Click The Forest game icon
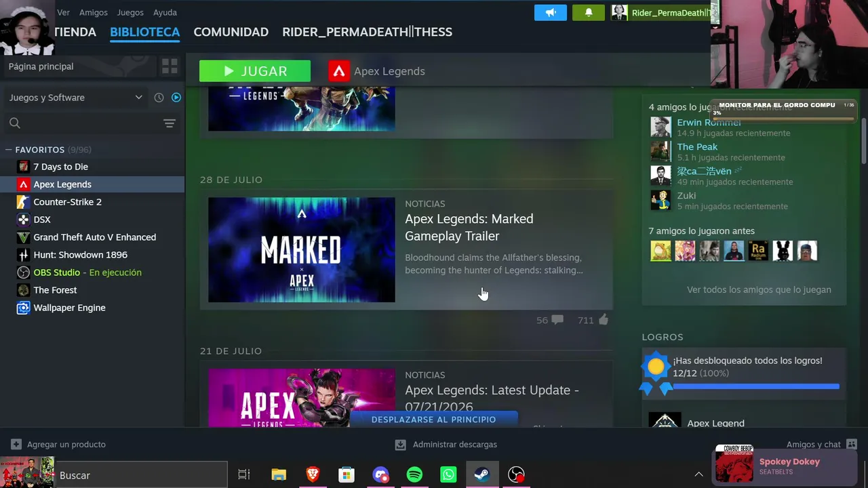 pos(24,290)
